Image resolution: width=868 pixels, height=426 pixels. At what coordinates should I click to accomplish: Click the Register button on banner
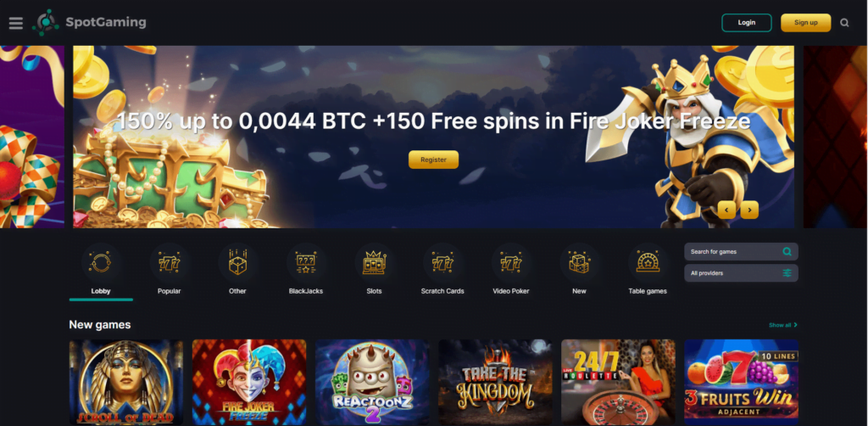coord(433,160)
